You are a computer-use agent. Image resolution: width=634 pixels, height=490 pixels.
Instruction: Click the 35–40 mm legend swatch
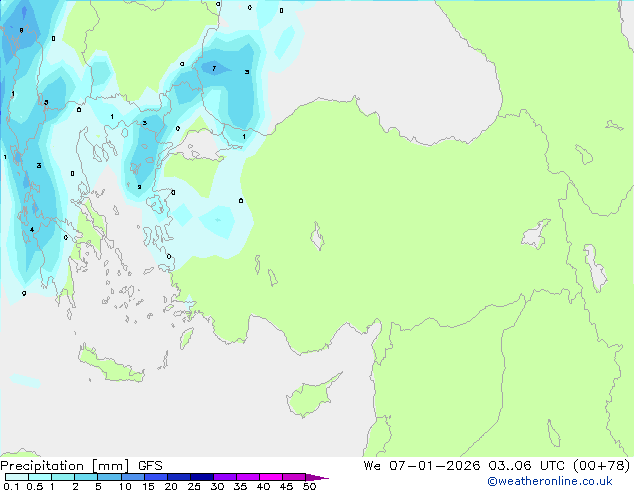247,477
